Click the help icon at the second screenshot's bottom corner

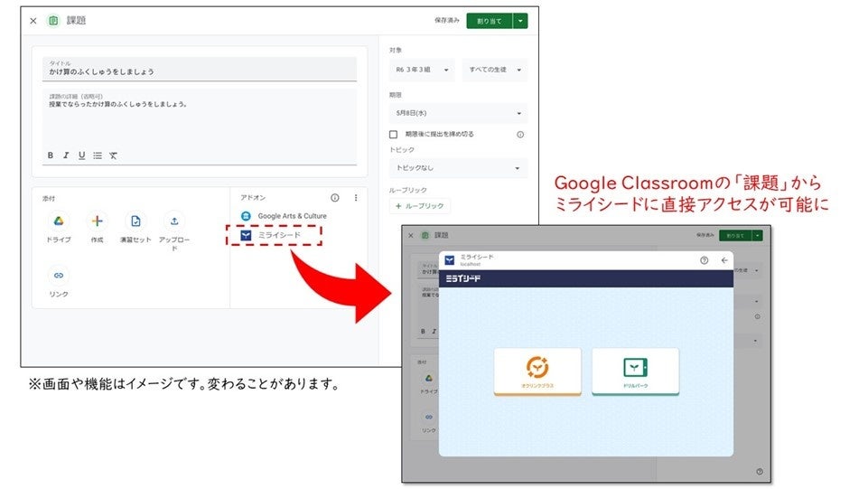pos(760,472)
